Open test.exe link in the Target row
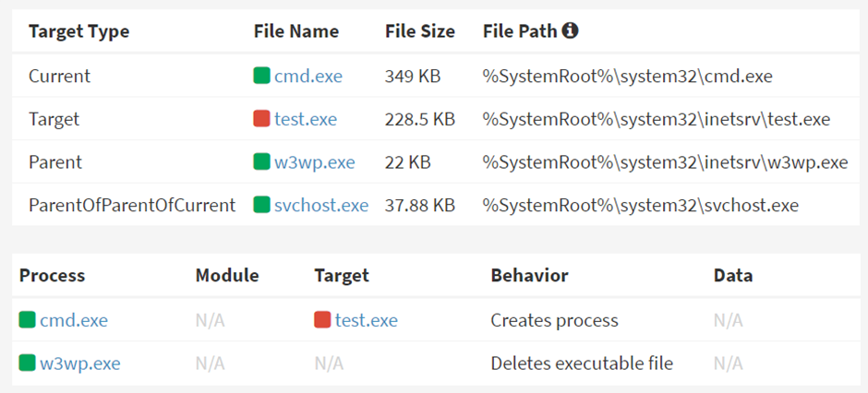This screenshot has width=868, height=393. pyautogui.click(x=306, y=119)
